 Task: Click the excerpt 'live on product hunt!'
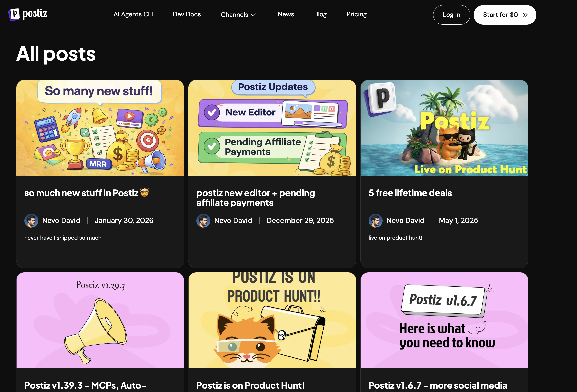pos(395,238)
